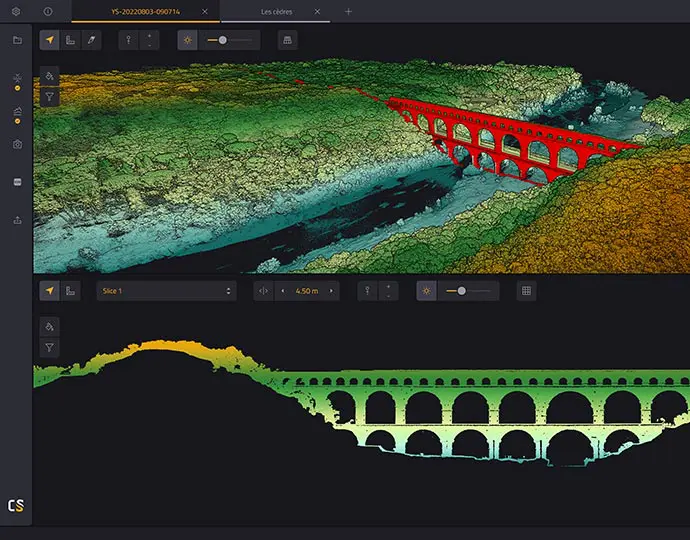Toggle lighting sun button in slice view
This screenshot has width=690, height=540.
(x=427, y=291)
